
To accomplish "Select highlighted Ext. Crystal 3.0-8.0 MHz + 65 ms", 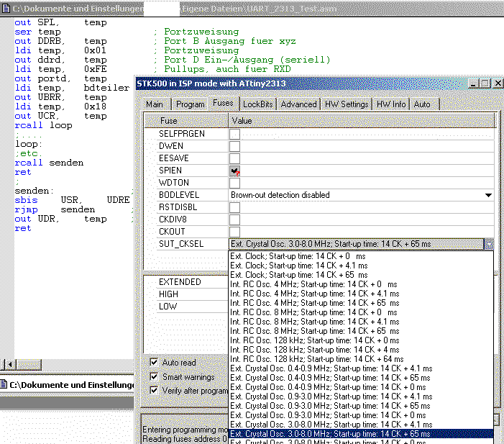I will pyautogui.click(x=361, y=433).
